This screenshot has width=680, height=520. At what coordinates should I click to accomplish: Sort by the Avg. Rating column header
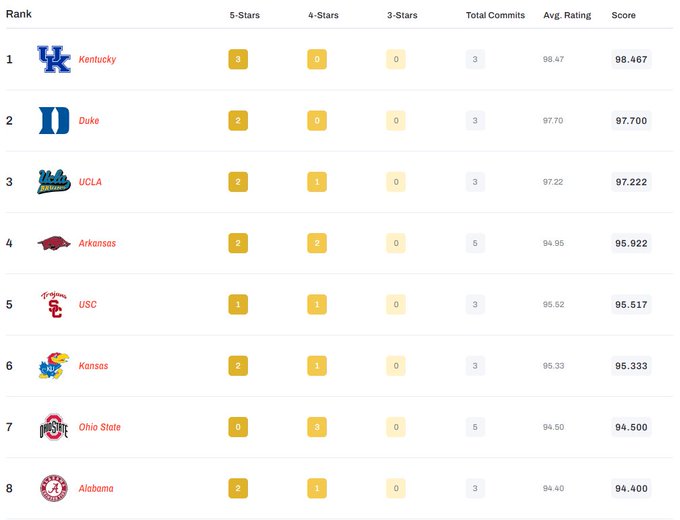567,15
